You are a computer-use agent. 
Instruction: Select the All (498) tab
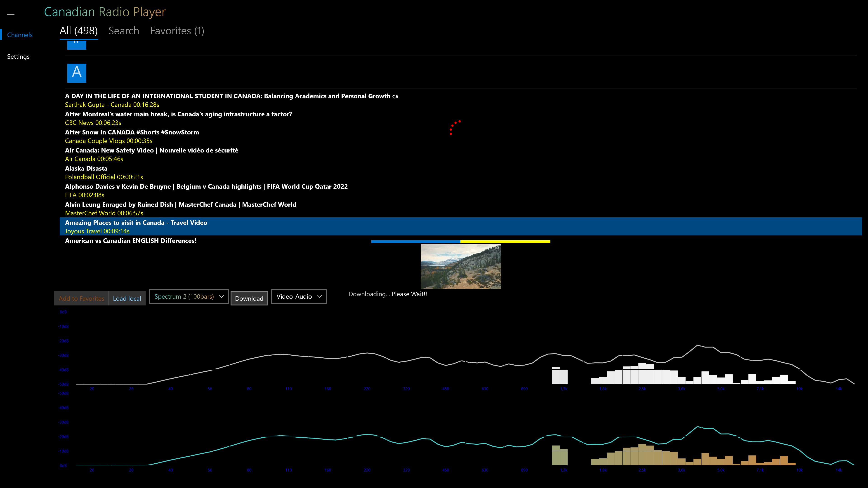[78, 31]
